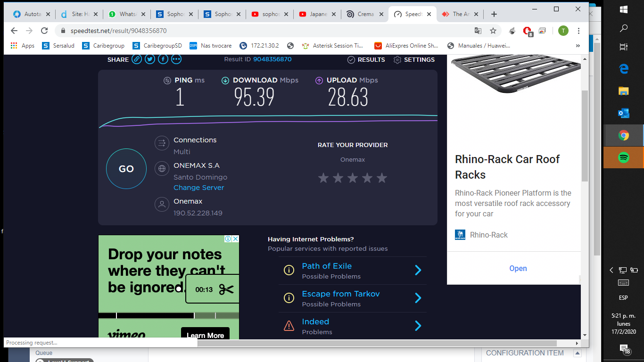
Task: Go back in Chrome
Action: click(x=14, y=31)
